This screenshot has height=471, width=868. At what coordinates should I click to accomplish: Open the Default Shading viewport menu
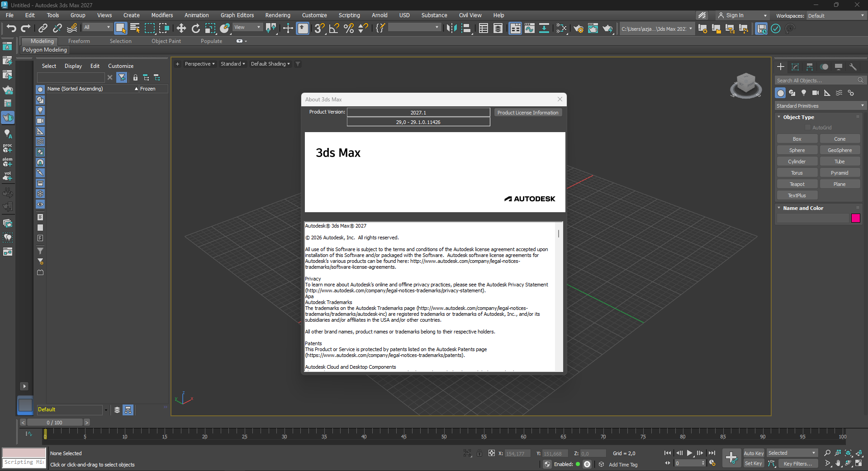[270, 64]
